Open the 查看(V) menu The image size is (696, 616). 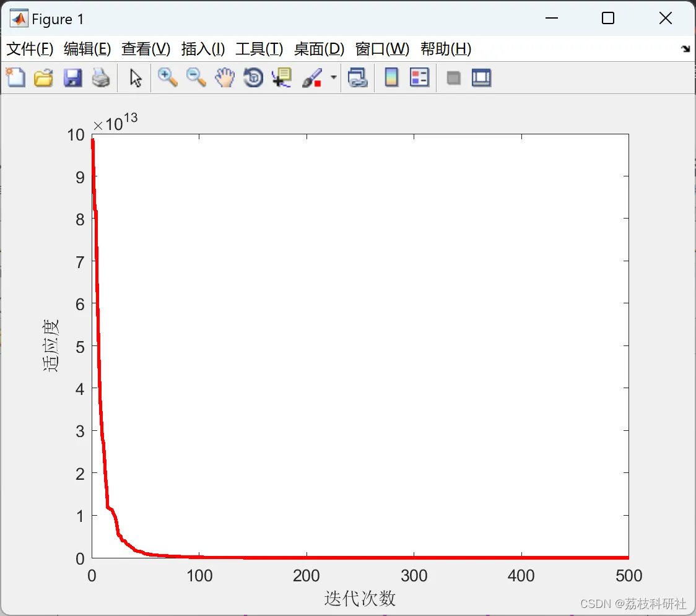click(x=146, y=49)
